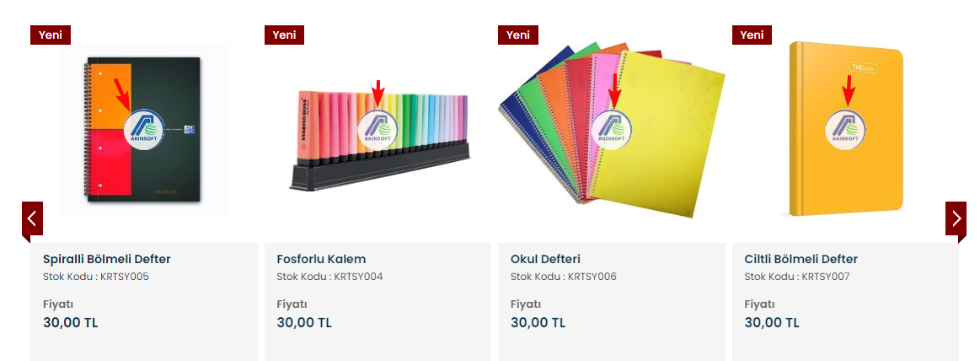Open the Spiralli Bölmeli Defter product link
Image resolution: width=980 pixels, height=361 pixels.
pos(107,259)
